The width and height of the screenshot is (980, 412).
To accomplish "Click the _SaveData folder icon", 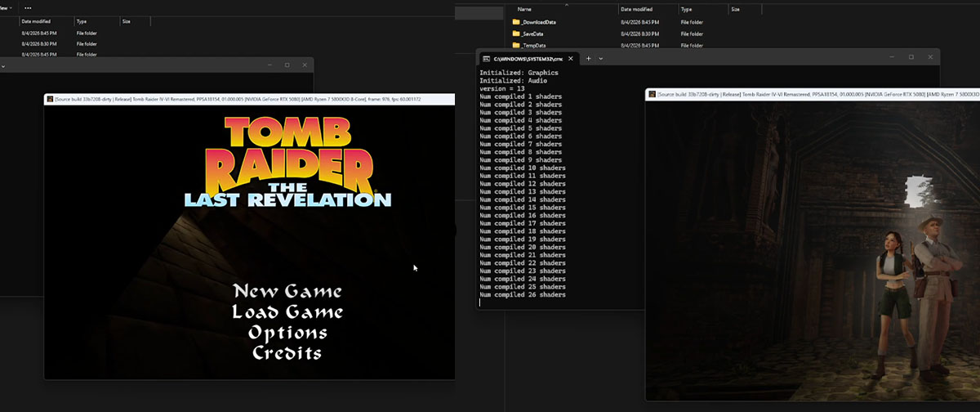I will (x=516, y=34).
